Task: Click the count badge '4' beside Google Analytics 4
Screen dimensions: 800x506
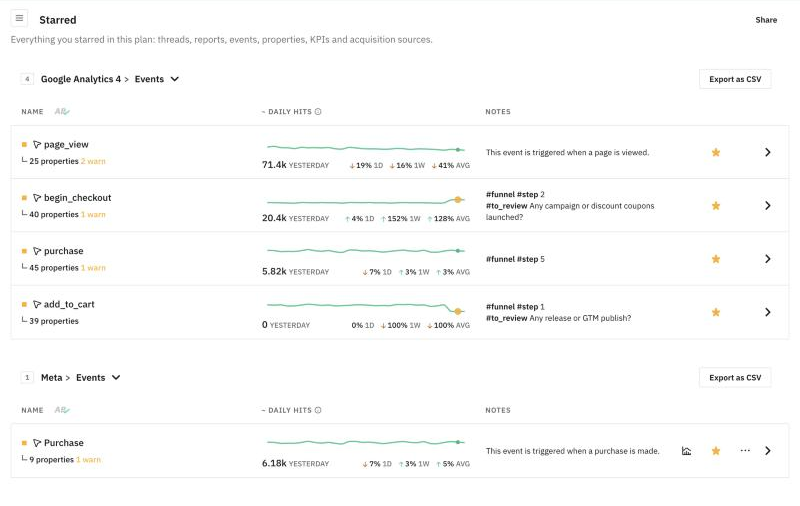Action: tap(27, 79)
